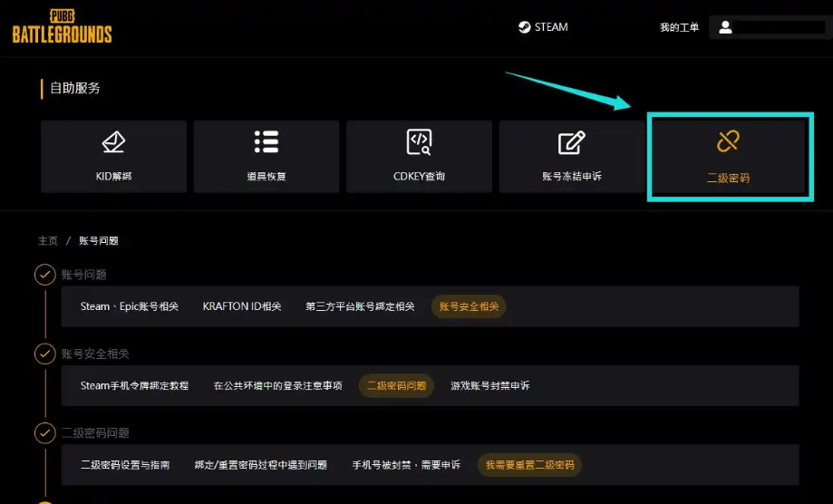The height and width of the screenshot is (504, 833).
Task: Select the KRAFTON ID相关 option
Action: pos(242,306)
